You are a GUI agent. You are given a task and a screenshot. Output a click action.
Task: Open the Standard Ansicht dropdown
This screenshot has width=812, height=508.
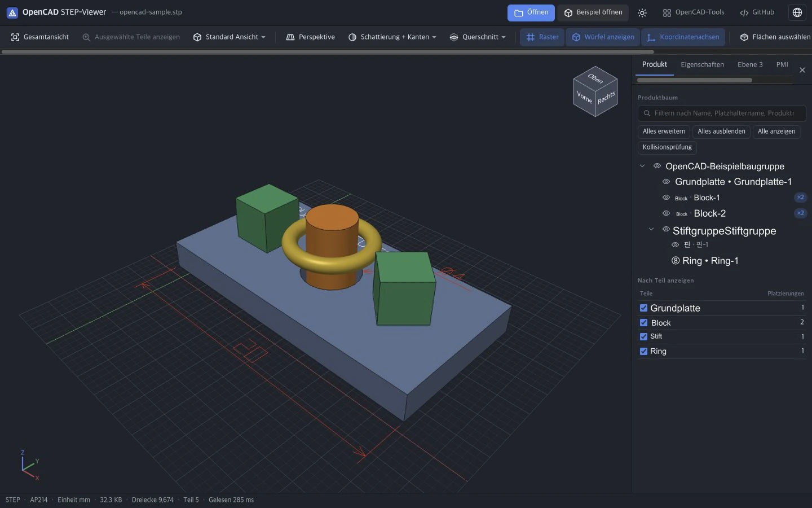coord(230,37)
